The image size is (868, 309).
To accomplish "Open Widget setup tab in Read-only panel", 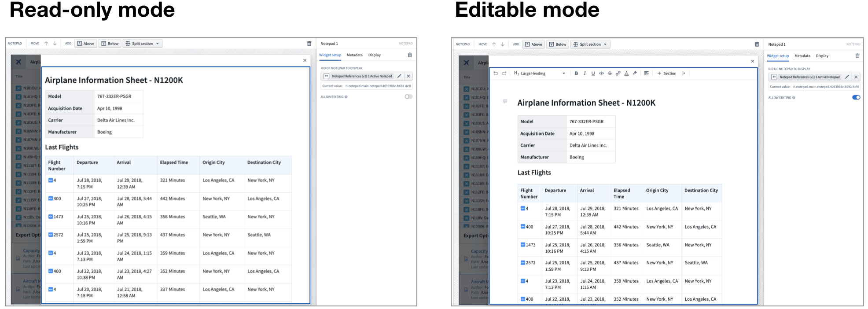I will pos(330,55).
